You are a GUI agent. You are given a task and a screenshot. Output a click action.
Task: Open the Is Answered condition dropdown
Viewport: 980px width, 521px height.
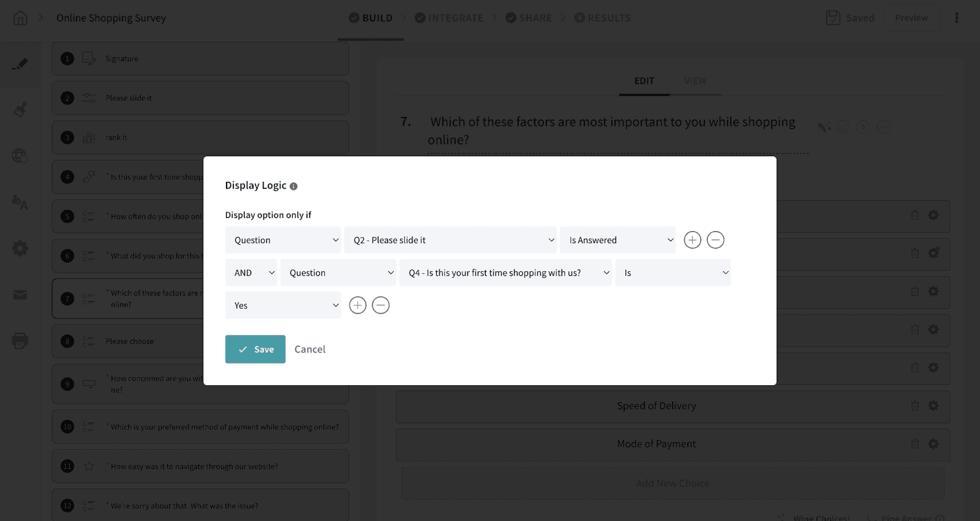pos(617,240)
